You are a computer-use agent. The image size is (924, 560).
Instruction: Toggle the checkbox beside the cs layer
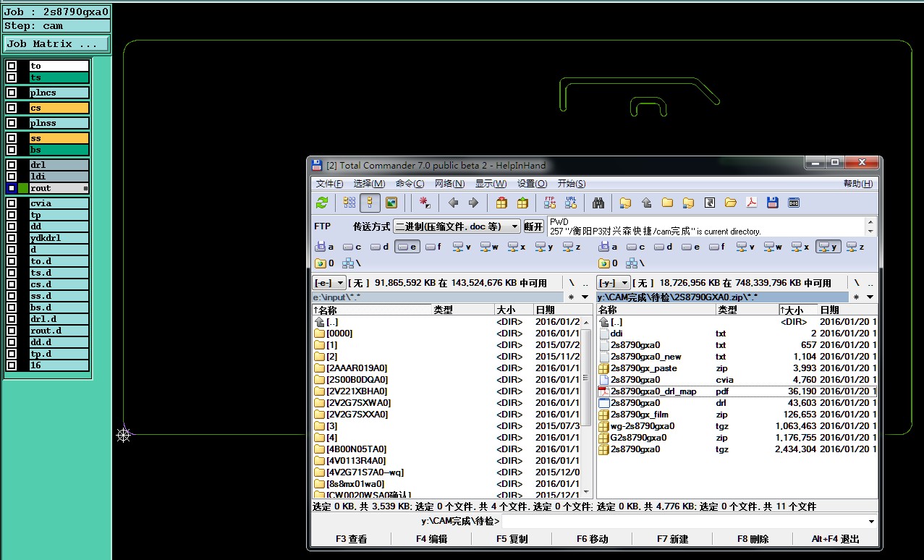click(12, 108)
